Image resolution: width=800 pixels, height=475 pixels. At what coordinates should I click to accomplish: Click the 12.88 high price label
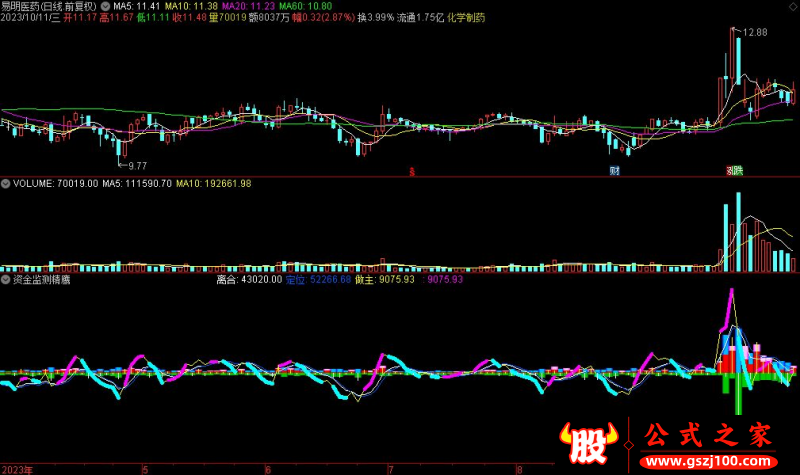tap(755, 32)
